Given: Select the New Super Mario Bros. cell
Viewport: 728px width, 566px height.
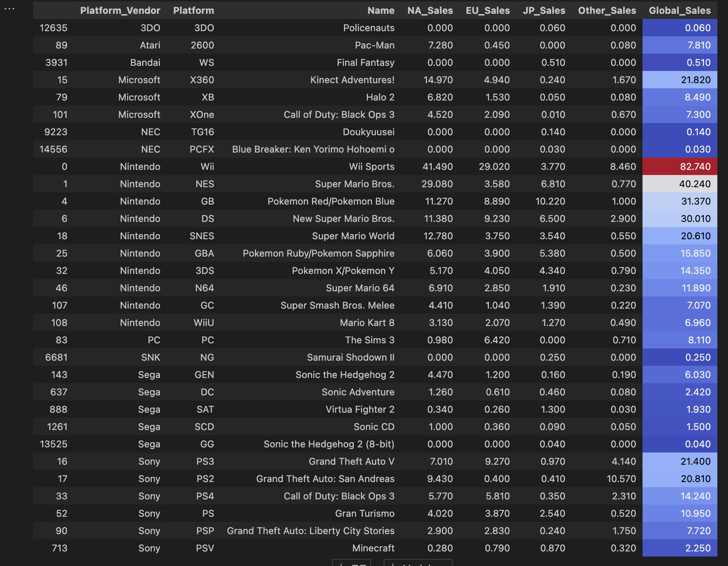Looking at the screenshot, I should tap(344, 219).
